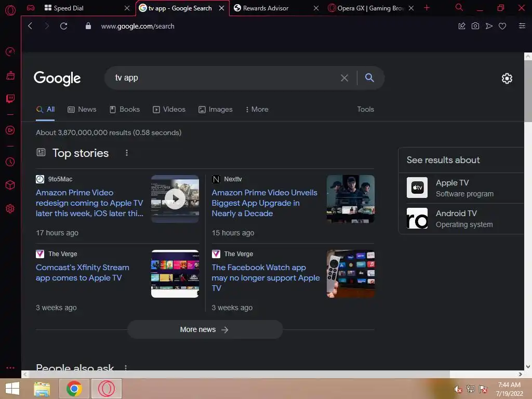Open the Windows Start button

click(12, 389)
